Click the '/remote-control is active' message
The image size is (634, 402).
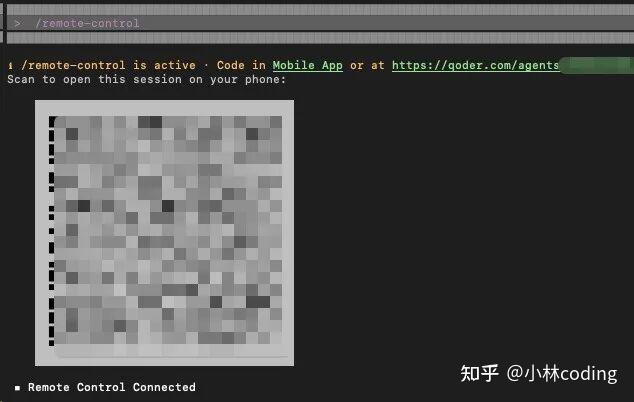tap(108, 65)
